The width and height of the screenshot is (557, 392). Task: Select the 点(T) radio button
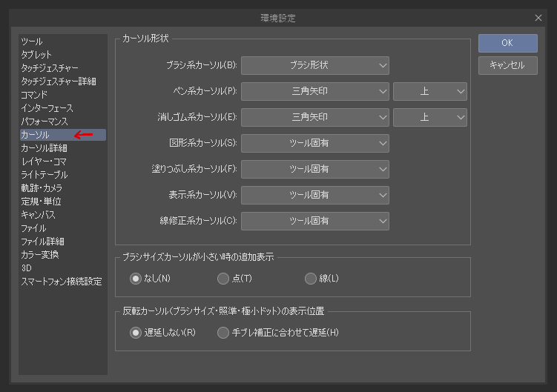[x=223, y=279]
